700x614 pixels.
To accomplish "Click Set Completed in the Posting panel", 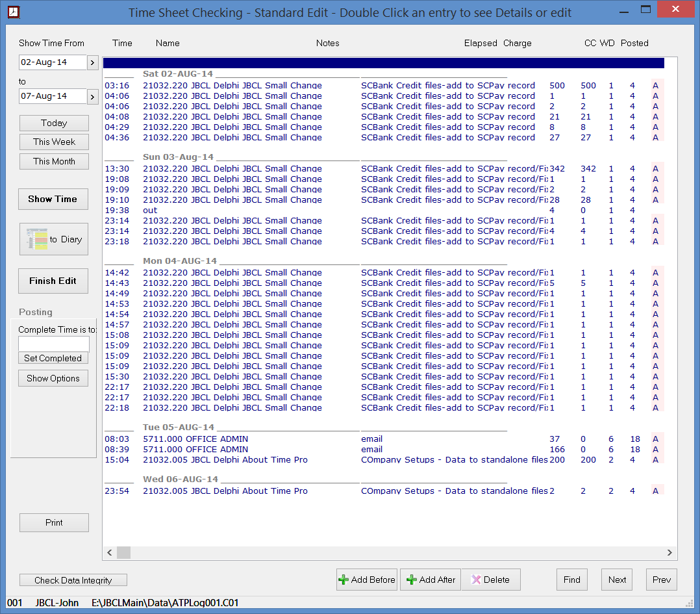I will (53, 358).
